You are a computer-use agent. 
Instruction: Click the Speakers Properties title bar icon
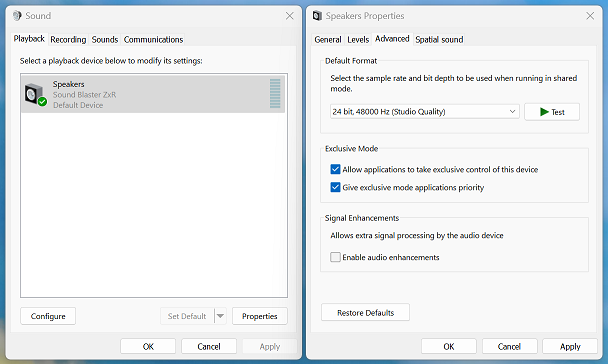pyautogui.click(x=317, y=16)
